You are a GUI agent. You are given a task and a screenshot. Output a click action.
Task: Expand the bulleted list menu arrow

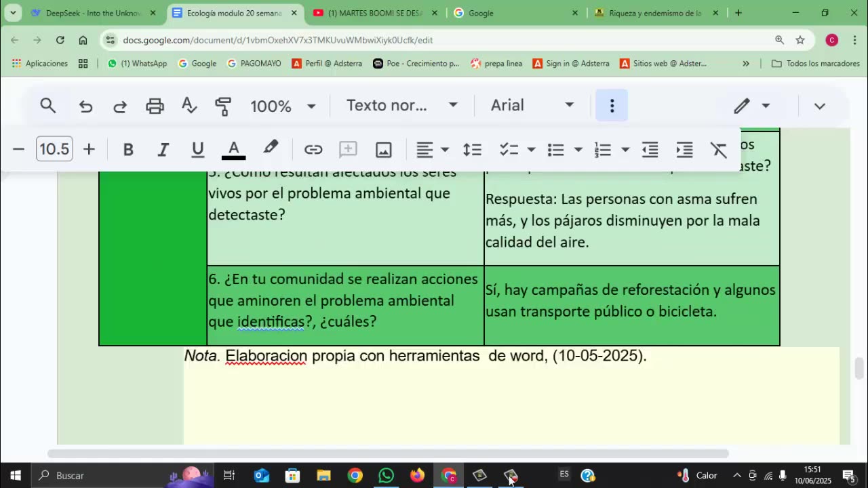(578, 149)
